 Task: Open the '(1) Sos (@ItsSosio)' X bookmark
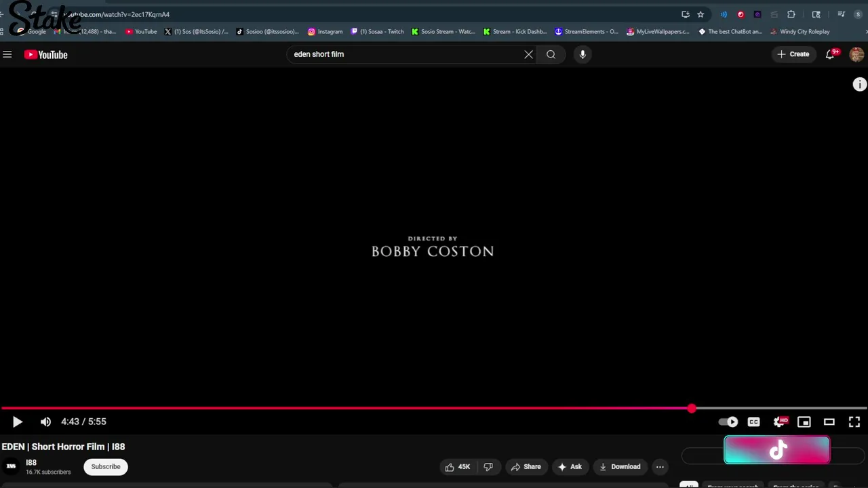(196, 31)
